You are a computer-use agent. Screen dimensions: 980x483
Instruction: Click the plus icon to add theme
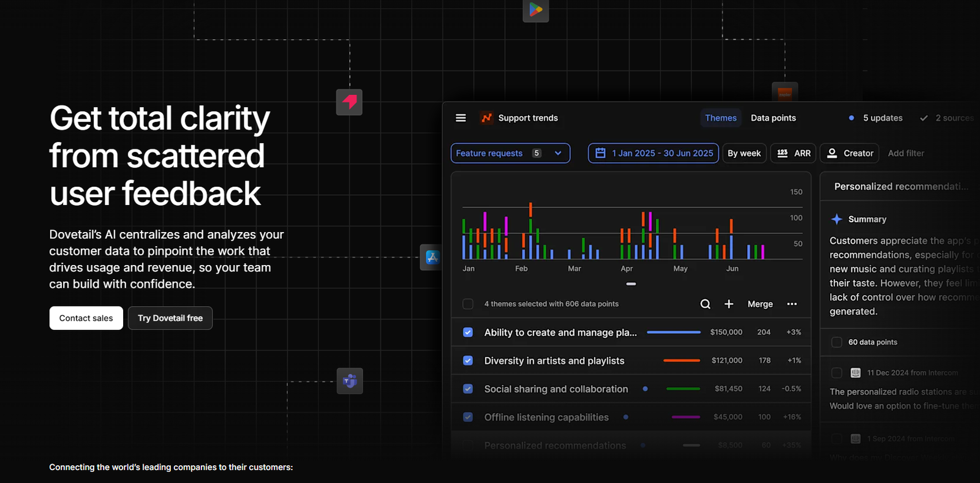pos(729,304)
